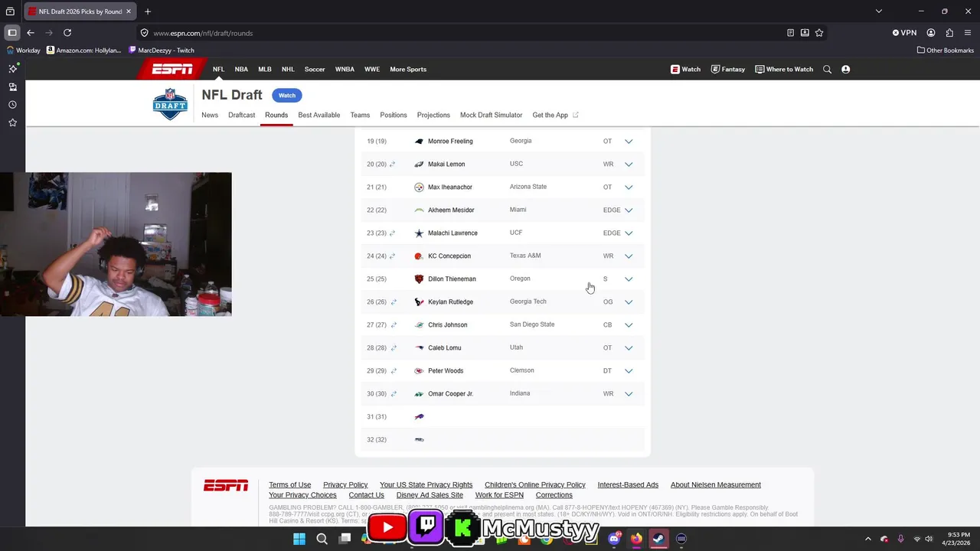Expand the KC Concepcion row chevron

[629, 256]
